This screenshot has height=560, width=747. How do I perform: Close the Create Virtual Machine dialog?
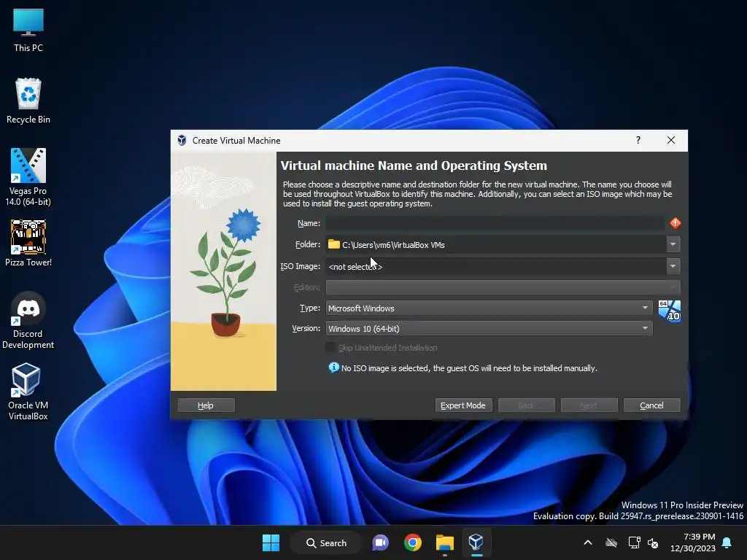671,140
